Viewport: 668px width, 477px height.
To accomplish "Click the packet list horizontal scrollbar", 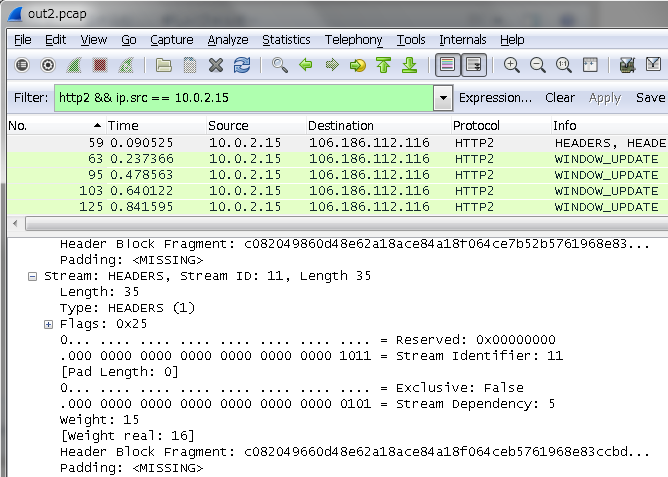I will pos(341,224).
